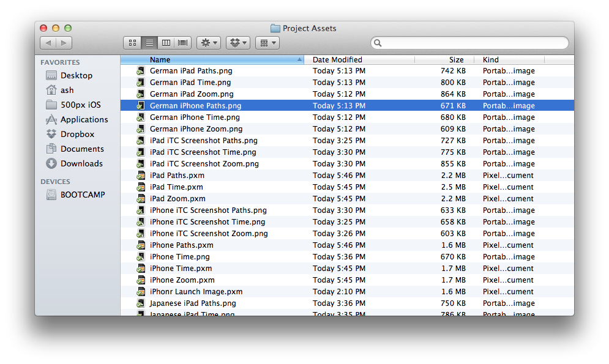
Task: Go to Applications in the sidebar
Action: coord(84,119)
